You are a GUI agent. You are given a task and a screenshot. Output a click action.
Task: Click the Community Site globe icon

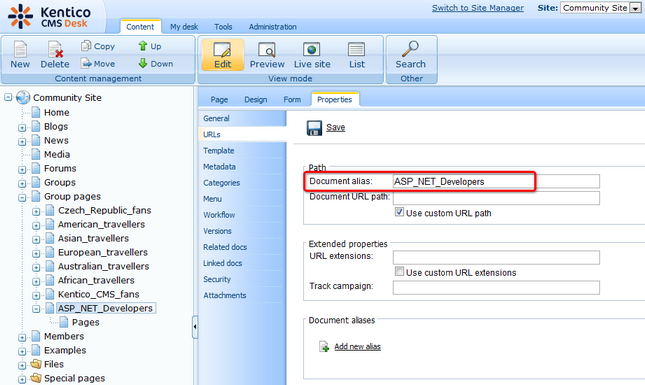(x=23, y=97)
